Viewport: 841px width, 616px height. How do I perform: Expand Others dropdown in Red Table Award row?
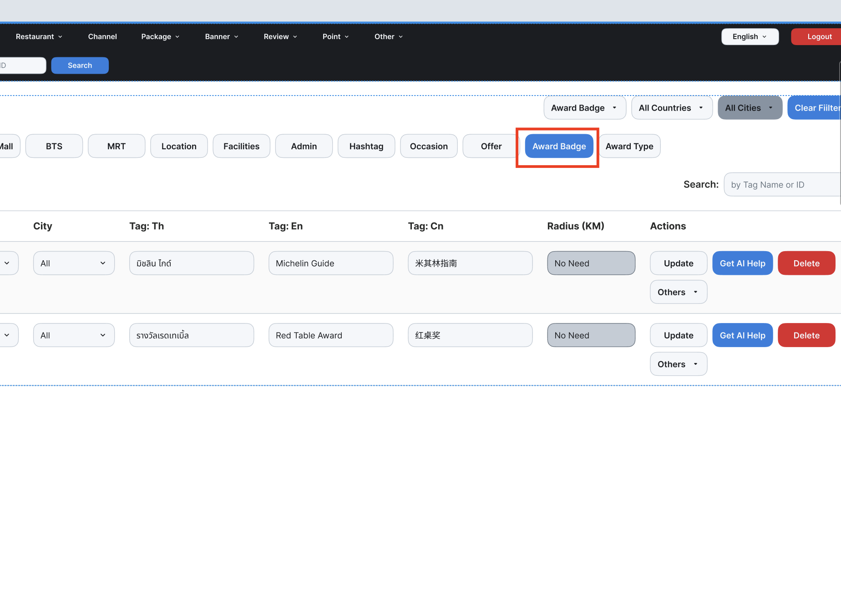tap(678, 364)
